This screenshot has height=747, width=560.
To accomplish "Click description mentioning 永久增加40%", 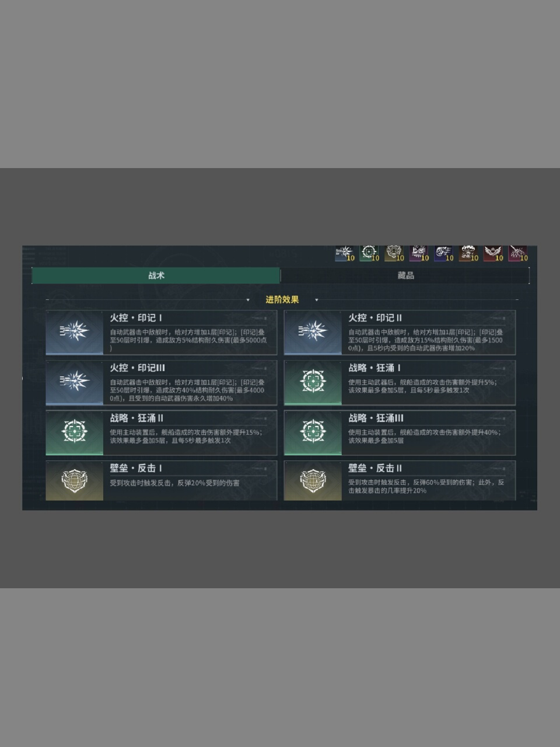I will (187, 390).
